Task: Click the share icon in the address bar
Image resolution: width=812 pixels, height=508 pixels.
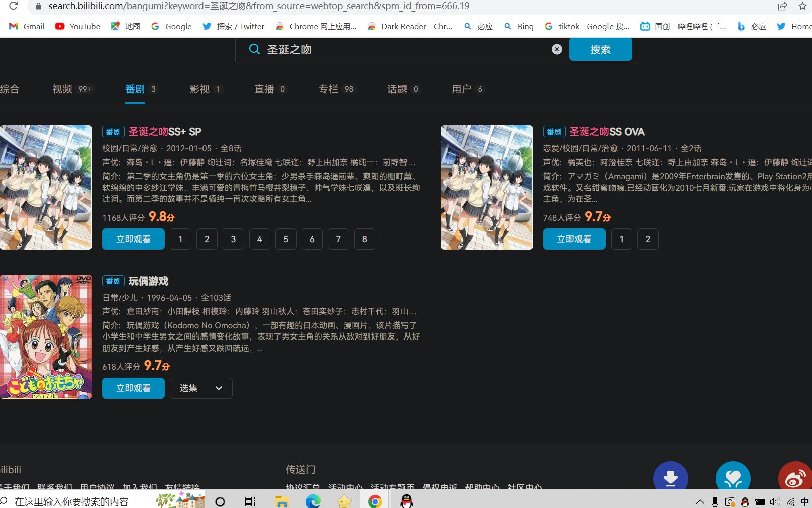Action: (x=782, y=6)
